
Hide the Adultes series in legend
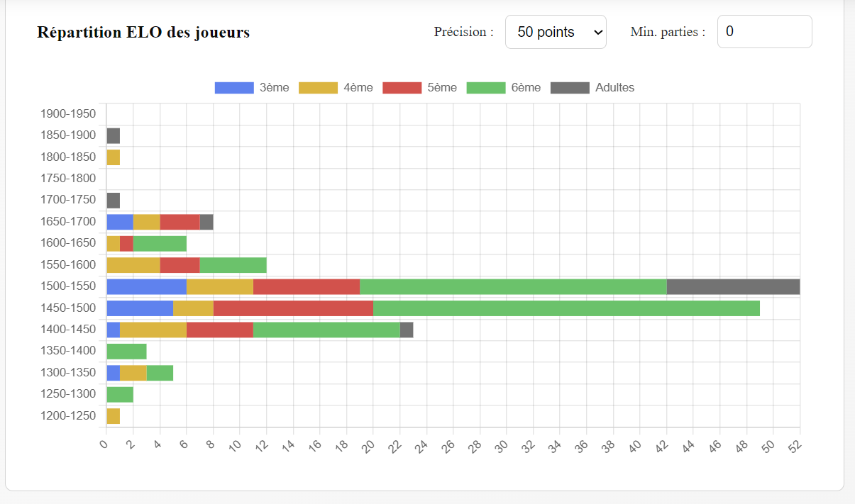[x=570, y=88]
